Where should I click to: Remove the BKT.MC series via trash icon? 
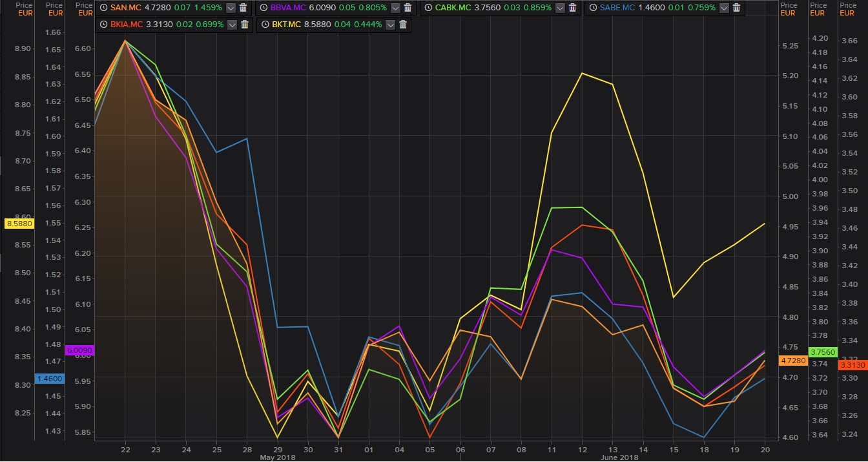point(402,25)
